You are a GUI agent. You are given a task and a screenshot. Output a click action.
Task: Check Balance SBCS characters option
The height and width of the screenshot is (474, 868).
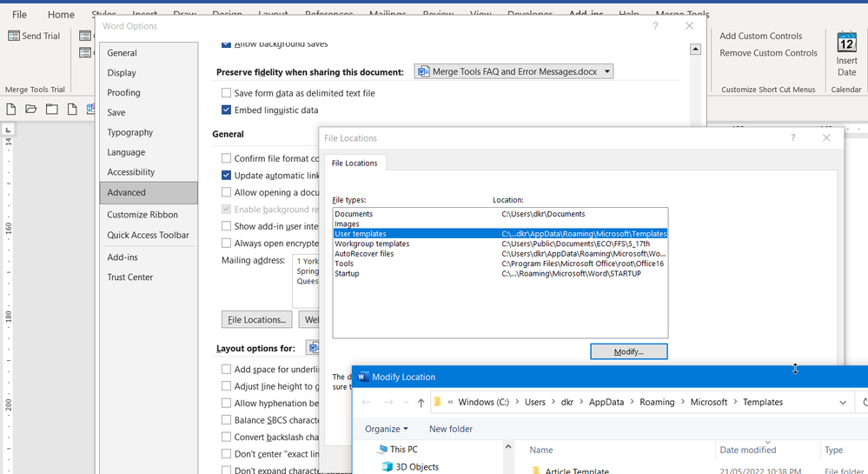tap(226, 420)
